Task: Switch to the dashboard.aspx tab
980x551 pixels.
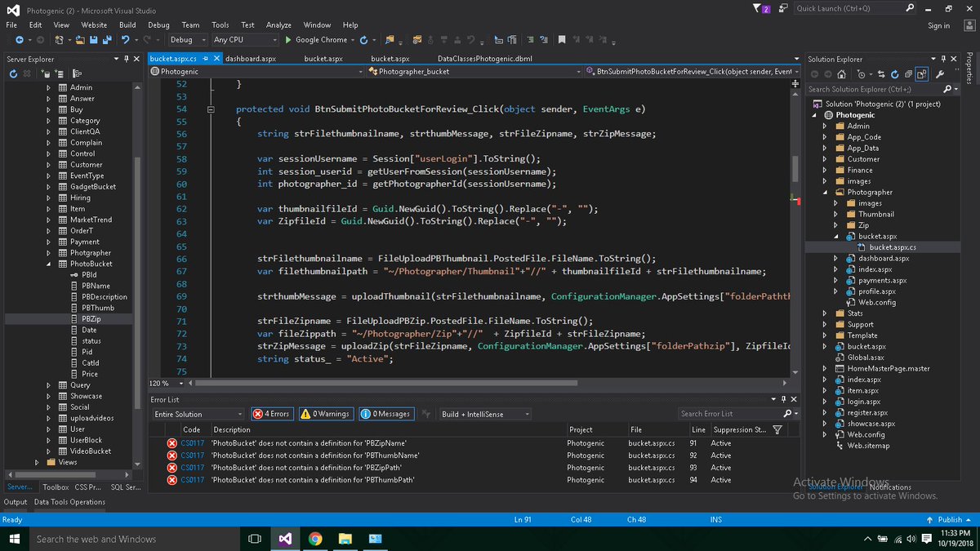Action: (x=251, y=59)
